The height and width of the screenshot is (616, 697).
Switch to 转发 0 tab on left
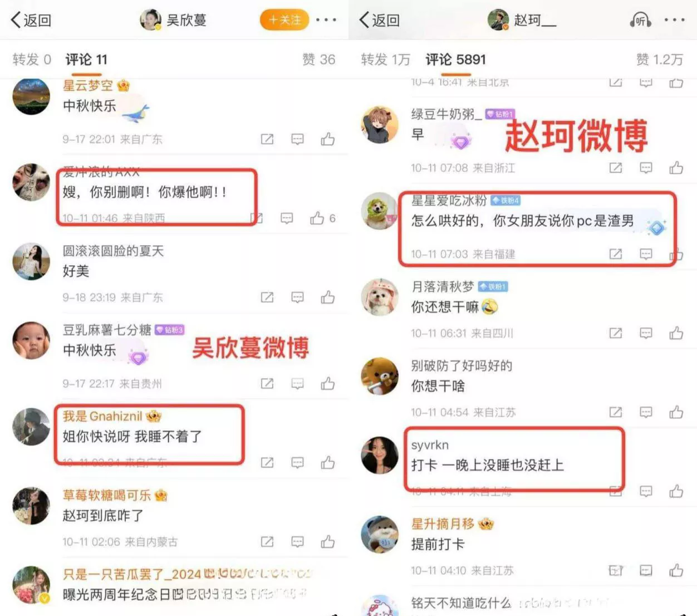pos(32,59)
